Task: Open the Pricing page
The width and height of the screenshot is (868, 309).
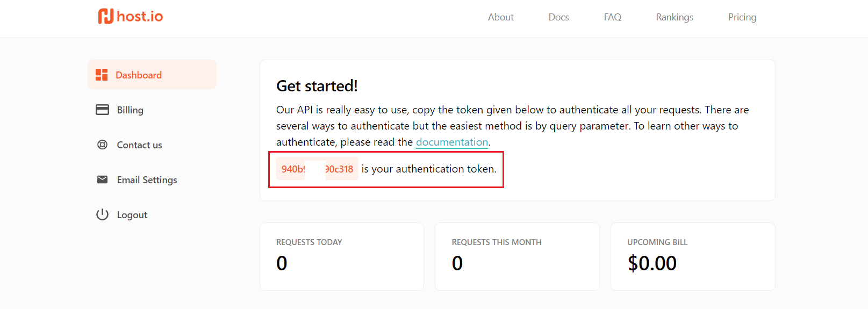Action: pyautogui.click(x=742, y=17)
